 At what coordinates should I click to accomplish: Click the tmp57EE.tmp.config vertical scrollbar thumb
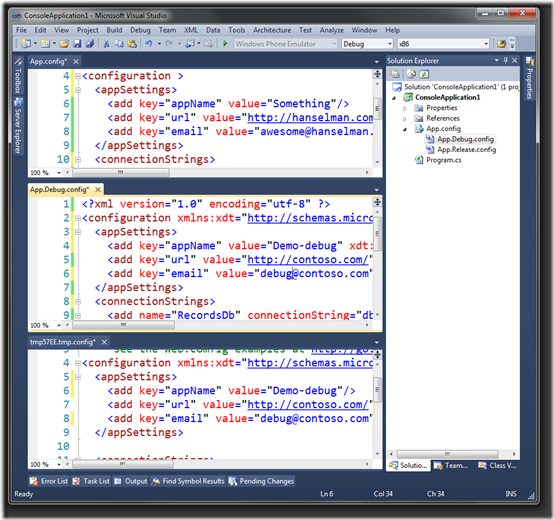377,390
